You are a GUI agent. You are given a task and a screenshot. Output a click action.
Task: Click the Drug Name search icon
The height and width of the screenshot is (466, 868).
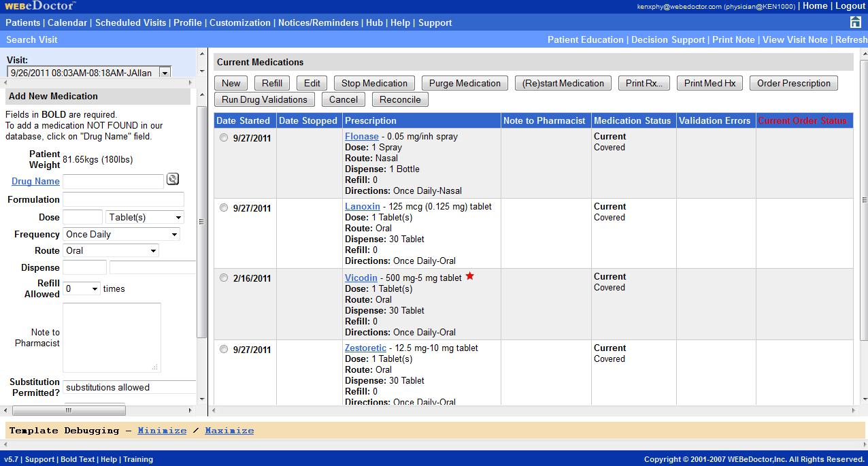tap(173, 179)
